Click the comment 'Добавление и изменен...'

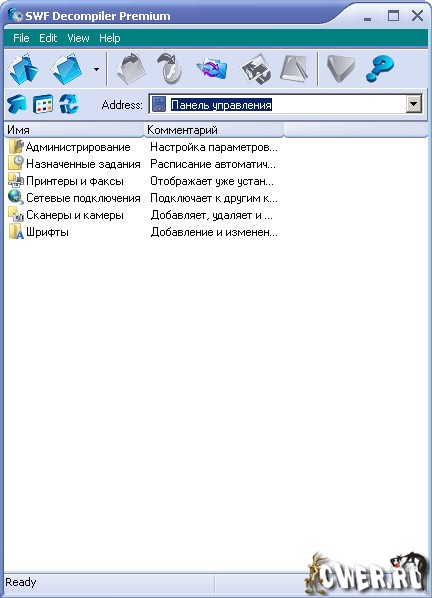point(214,232)
